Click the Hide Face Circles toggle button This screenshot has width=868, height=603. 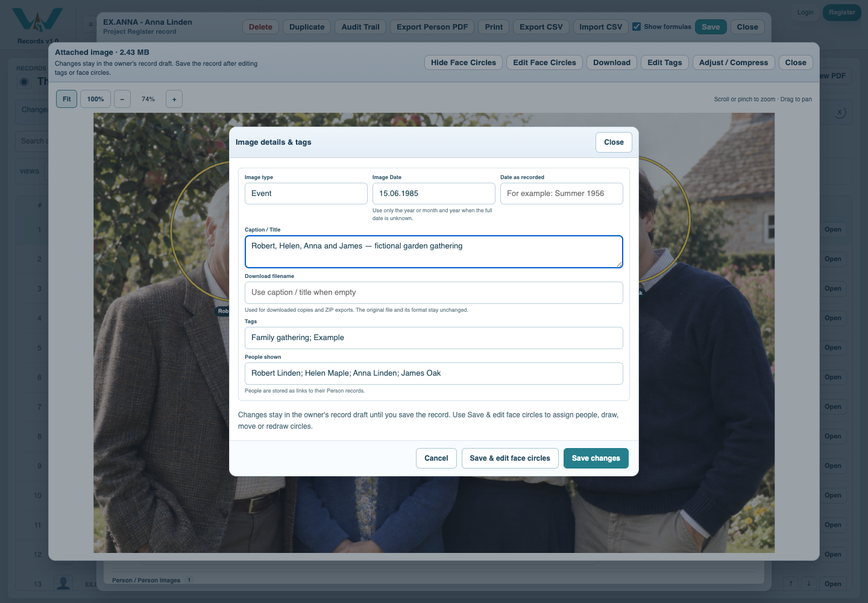(x=464, y=63)
